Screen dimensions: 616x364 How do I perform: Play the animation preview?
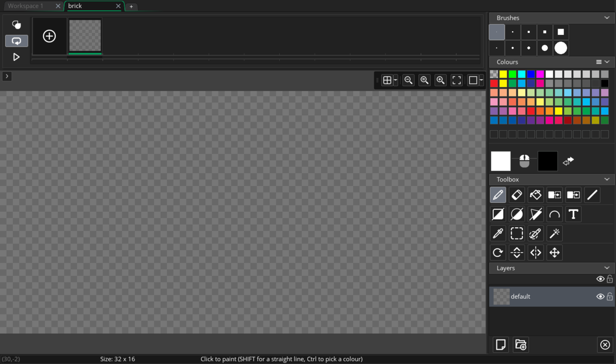point(16,57)
